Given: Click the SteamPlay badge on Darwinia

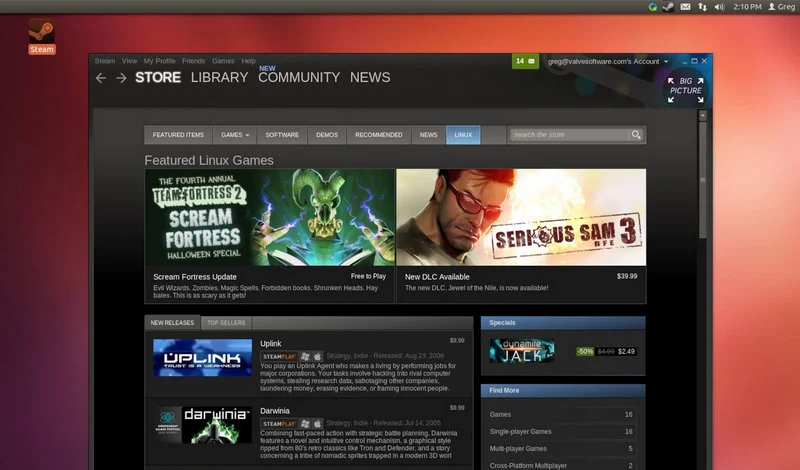Looking at the screenshot, I should [280, 424].
